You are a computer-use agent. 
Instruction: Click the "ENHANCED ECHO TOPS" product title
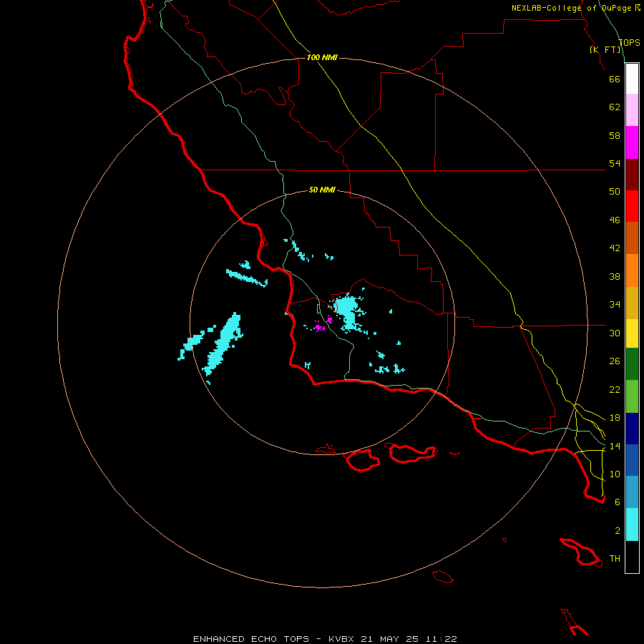tap(251, 639)
